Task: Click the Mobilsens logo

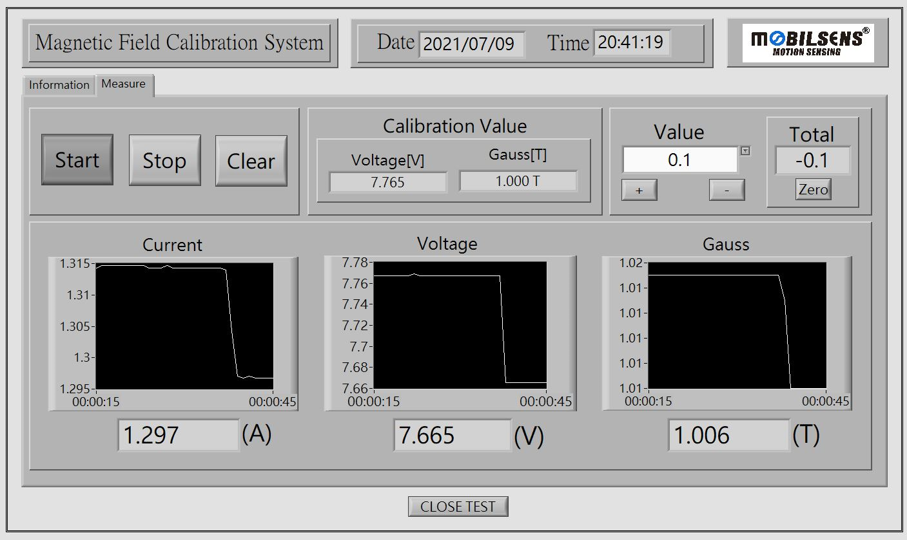Action: coord(808,44)
